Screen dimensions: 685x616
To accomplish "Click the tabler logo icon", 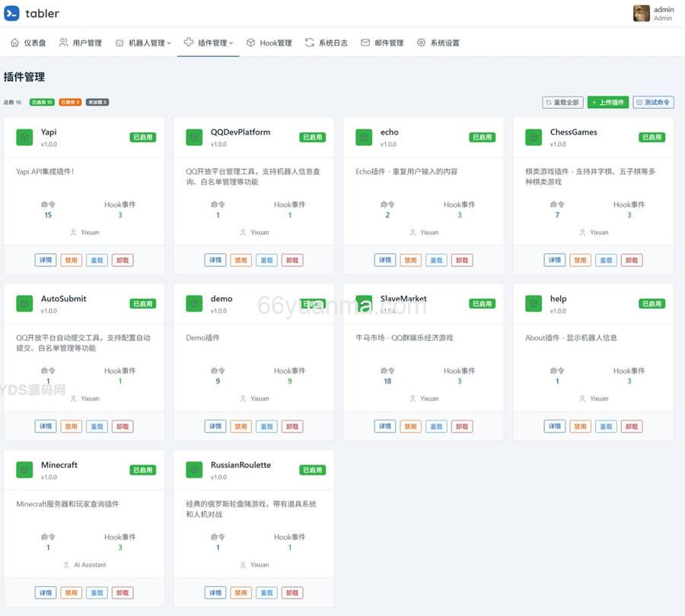I will [x=12, y=12].
